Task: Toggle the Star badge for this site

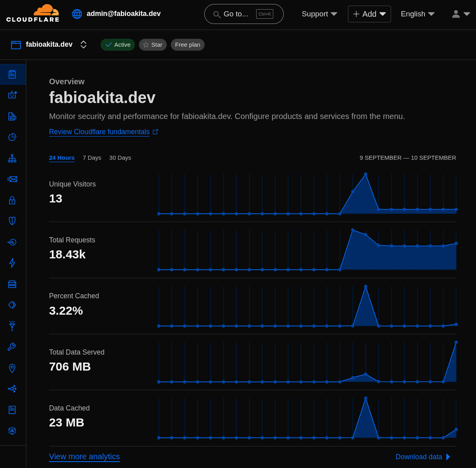Action: [x=153, y=45]
